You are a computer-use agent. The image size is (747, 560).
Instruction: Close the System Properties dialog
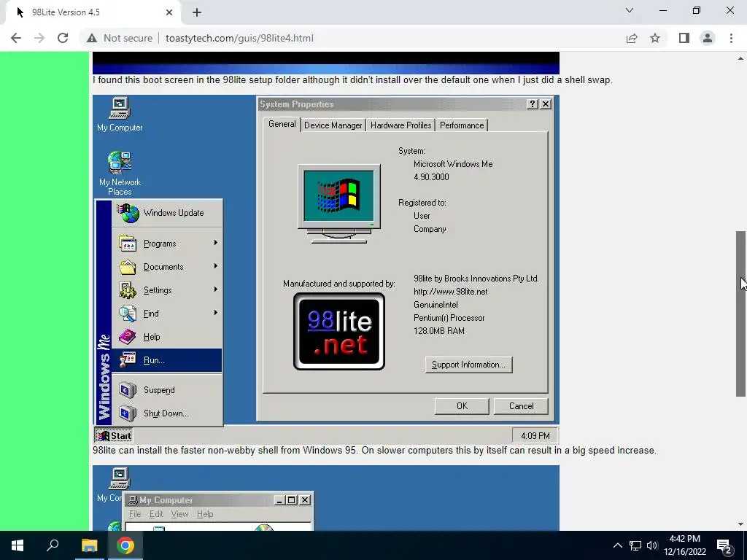[x=546, y=104]
